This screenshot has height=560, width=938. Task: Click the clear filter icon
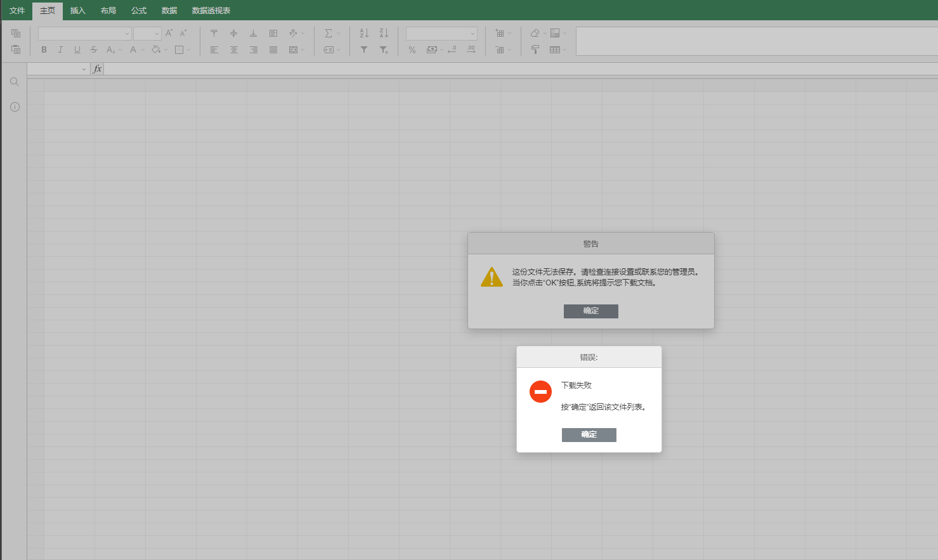(x=384, y=49)
